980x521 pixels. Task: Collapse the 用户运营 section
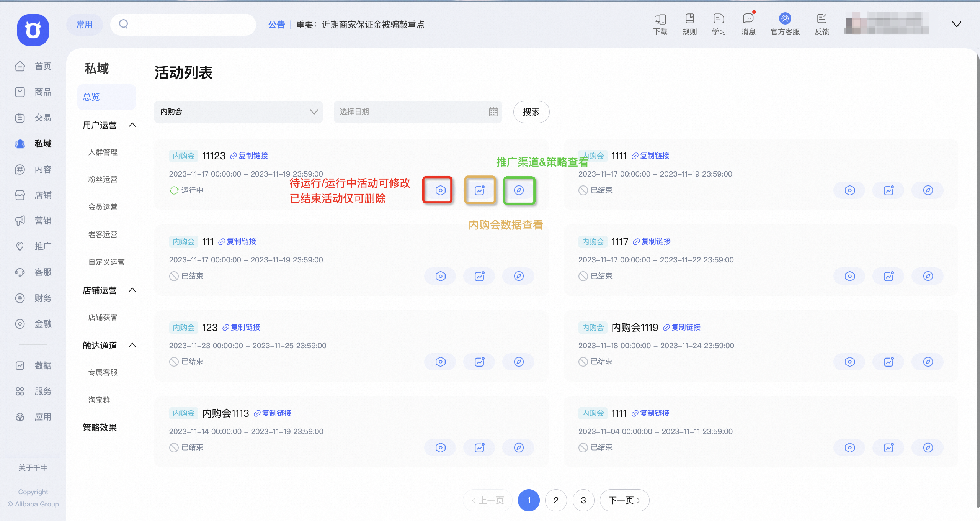point(132,125)
